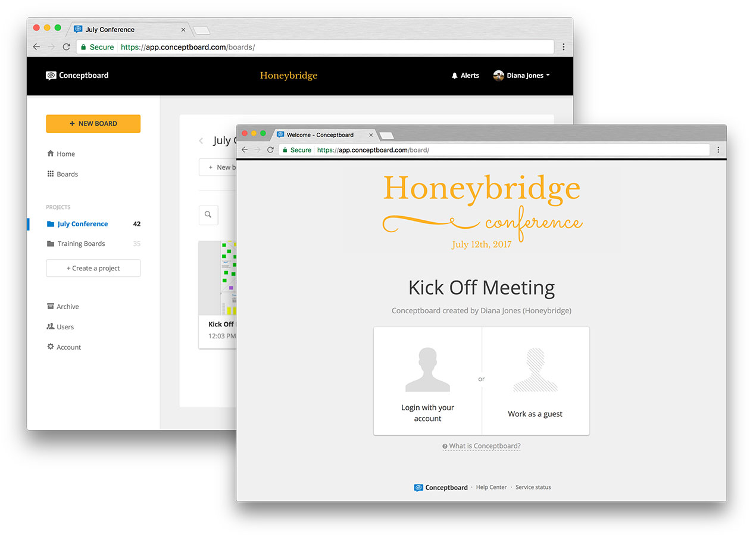This screenshot has height=536, width=756.
Task: Switch to the Welcome - Conceptboard tab
Action: [321, 135]
